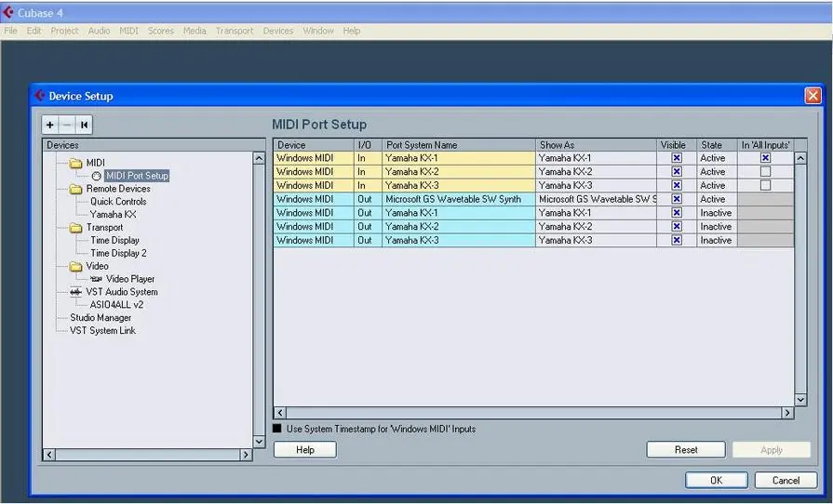Screen dimensions: 833x504
Task: Select Quick Controls in device tree
Action: [118, 202]
